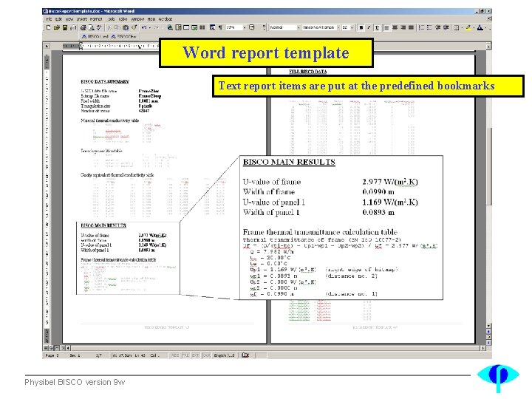This screenshot has height=399, width=532.
Task: Open Print Preview from the toolbar
Action: (x=91, y=27)
